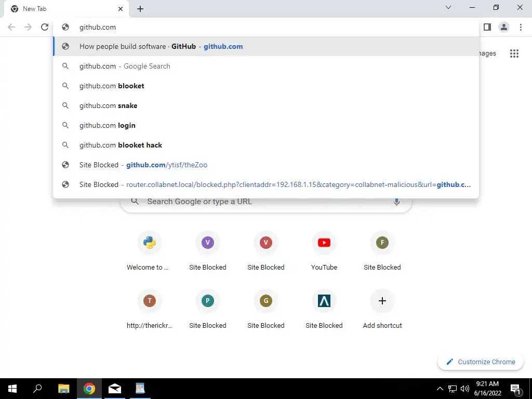Screen dimensions: 532x399
Task: Open the document app taskbar icon
Action: click(x=140, y=389)
